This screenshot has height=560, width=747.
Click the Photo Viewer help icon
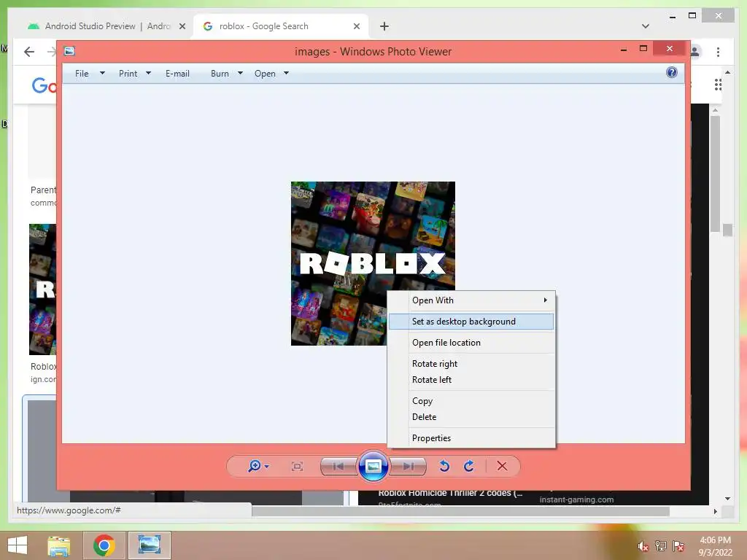(671, 72)
